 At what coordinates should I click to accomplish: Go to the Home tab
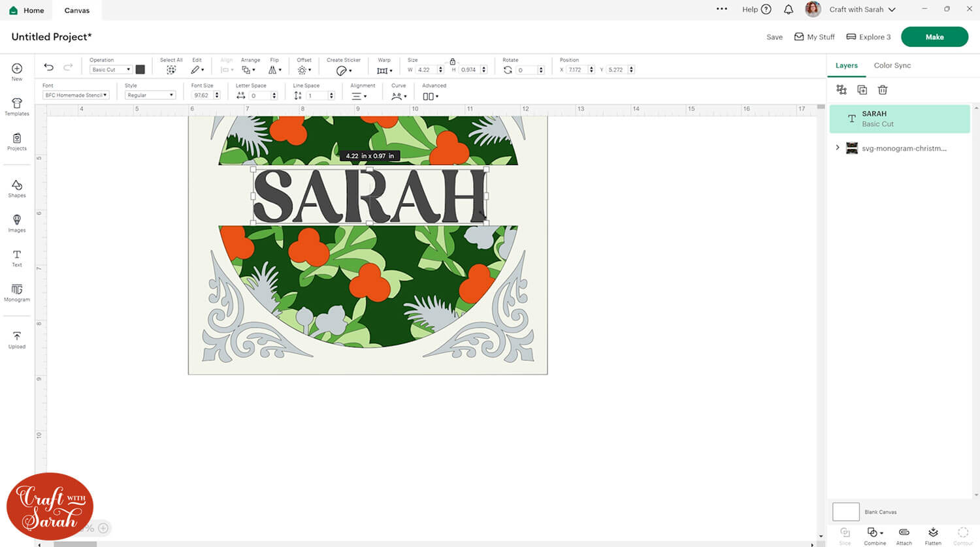tap(27, 10)
